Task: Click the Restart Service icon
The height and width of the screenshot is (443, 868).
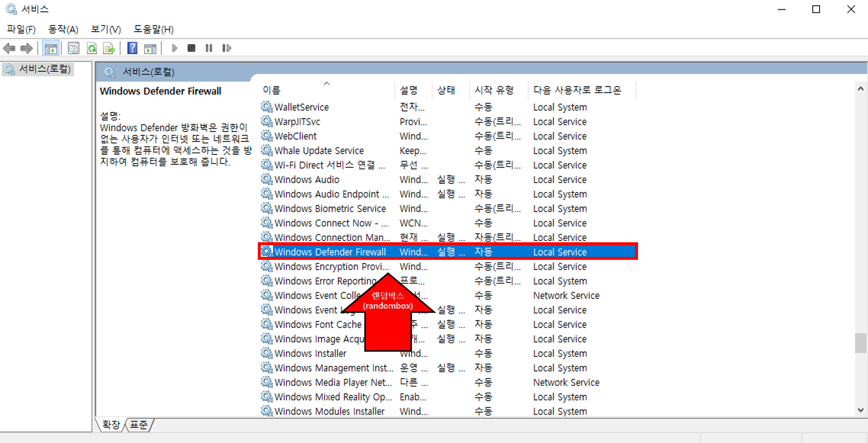Action: 227,48
